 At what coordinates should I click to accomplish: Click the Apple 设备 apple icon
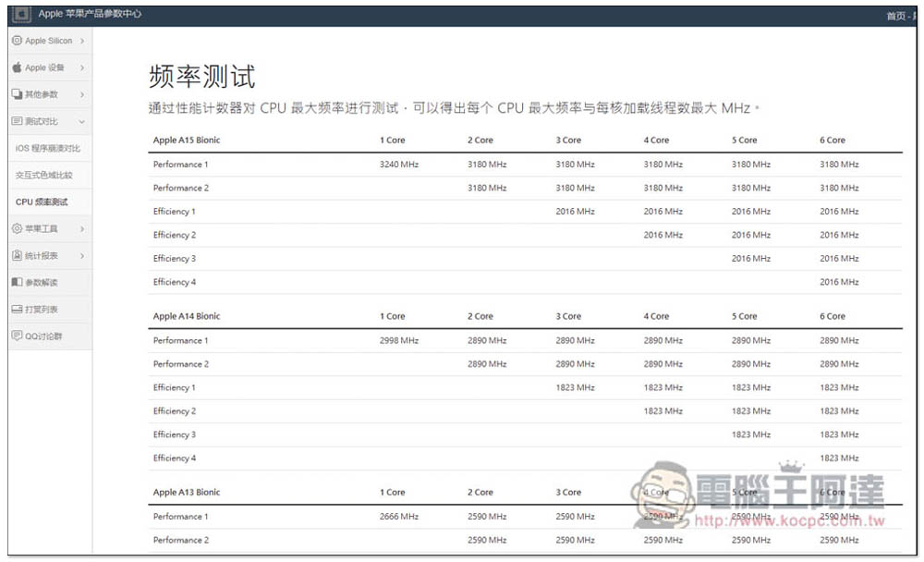pyautogui.click(x=17, y=67)
